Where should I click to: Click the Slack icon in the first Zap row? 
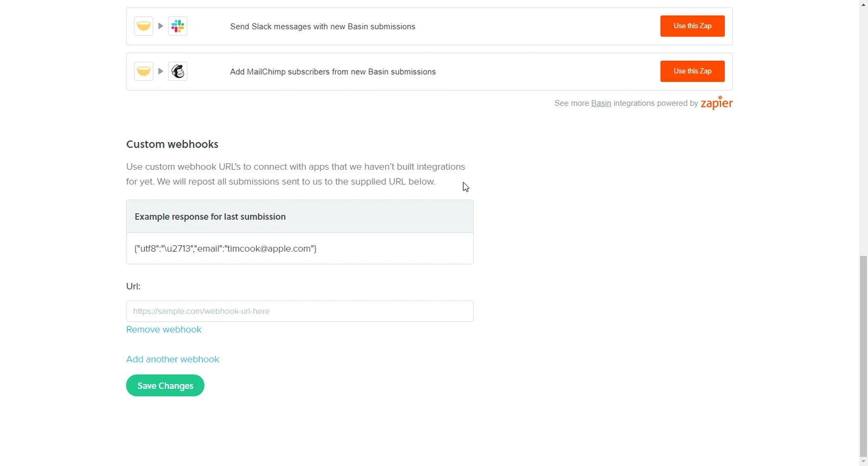(x=177, y=26)
